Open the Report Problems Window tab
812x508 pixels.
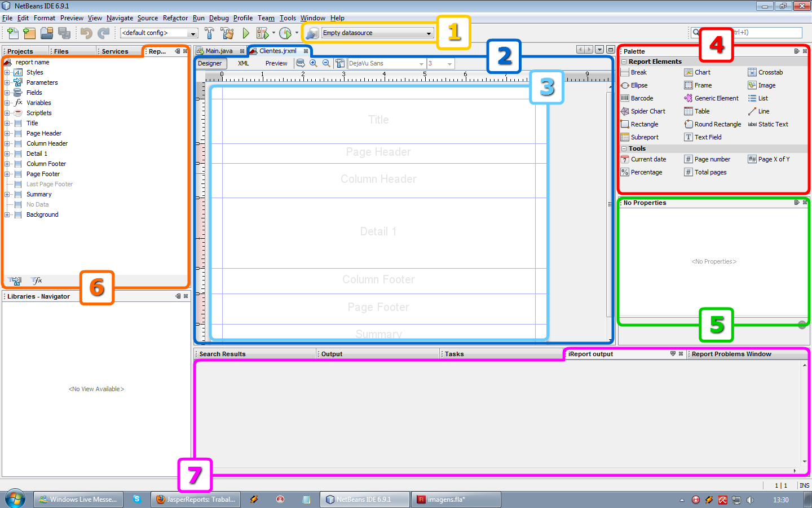[731, 354]
